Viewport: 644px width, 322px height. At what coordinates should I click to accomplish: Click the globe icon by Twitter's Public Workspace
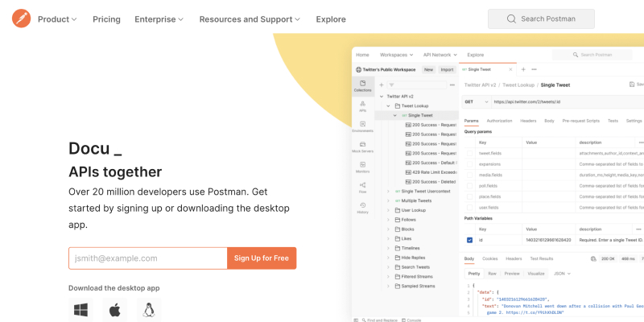pyautogui.click(x=358, y=70)
